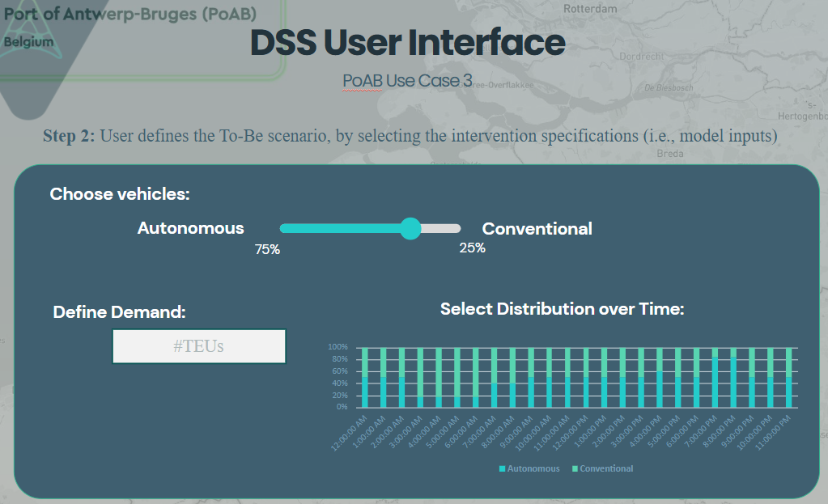The height and width of the screenshot is (504, 828).
Task: Select the 11:00:00 PM chart bar
Action: (x=787, y=378)
